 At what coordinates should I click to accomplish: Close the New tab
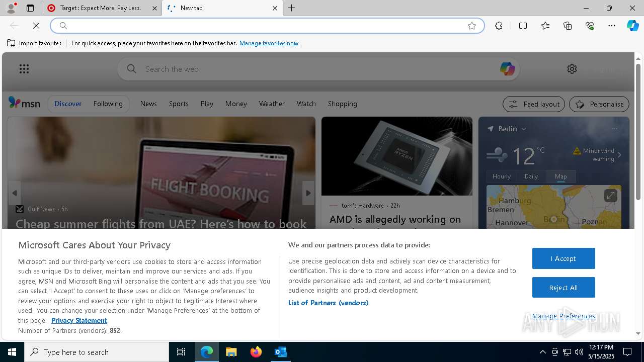[275, 8]
